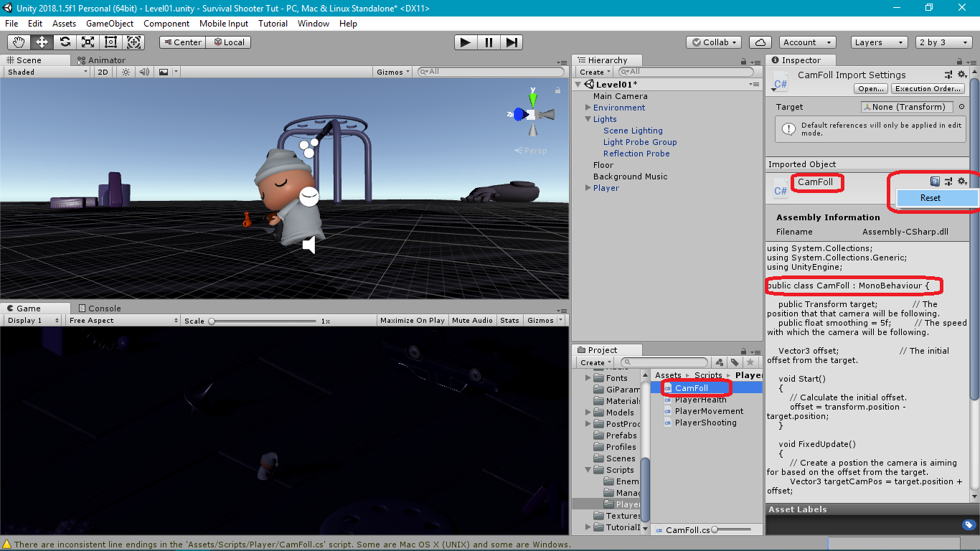This screenshot has height=551, width=980.
Task: Toggle scene lighting sun button
Action: (126, 72)
